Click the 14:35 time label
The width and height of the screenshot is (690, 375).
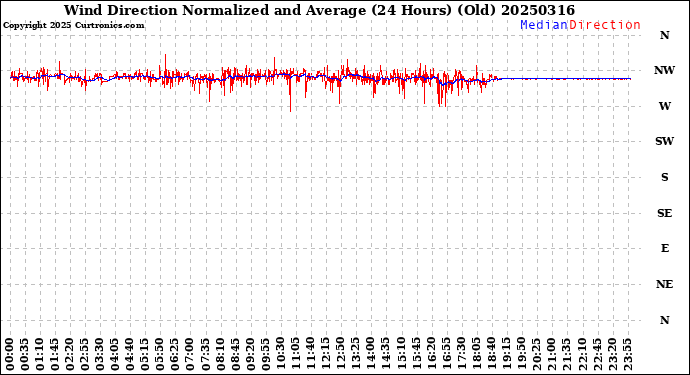point(385,355)
